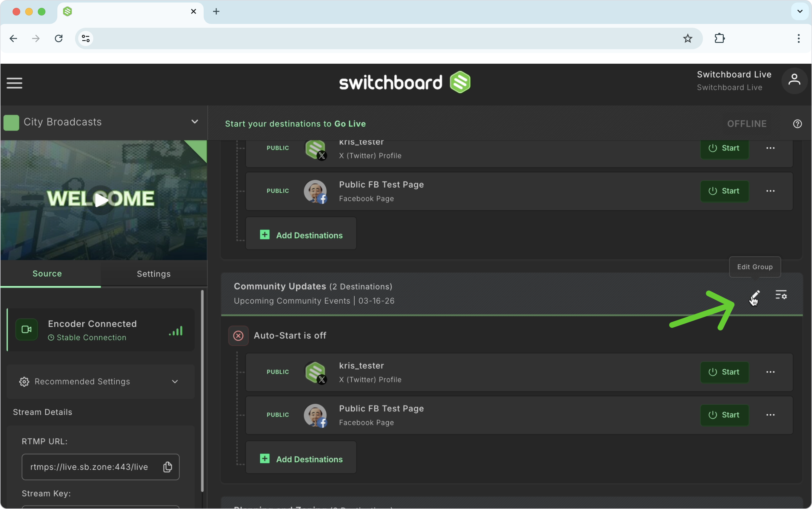Reload the browser page
812x509 pixels.
pos(59,39)
